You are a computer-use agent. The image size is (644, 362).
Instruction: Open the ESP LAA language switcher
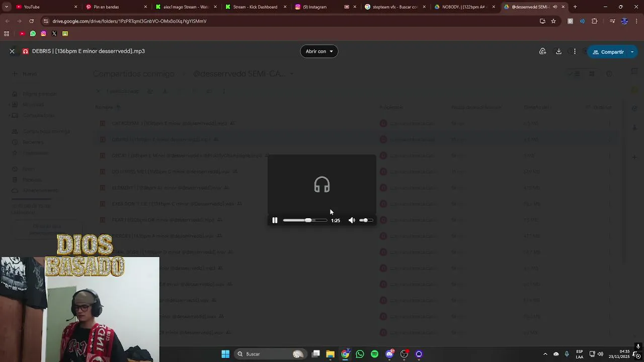coord(580,354)
